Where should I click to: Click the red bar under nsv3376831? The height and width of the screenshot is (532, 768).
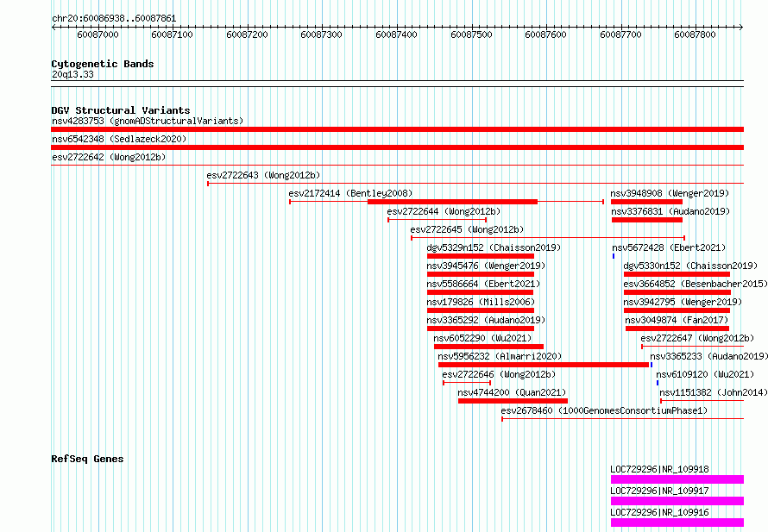click(x=647, y=220)
